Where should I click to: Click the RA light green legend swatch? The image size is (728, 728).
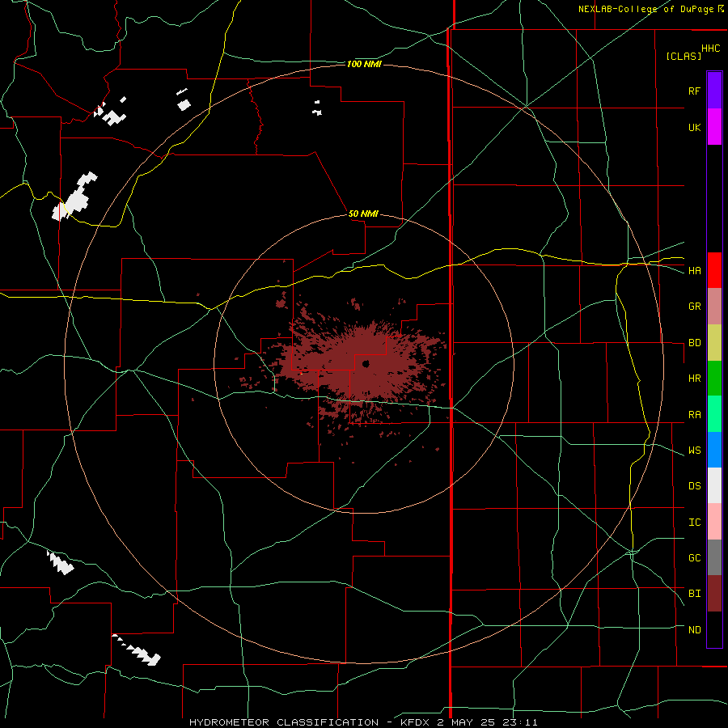coord(714,414)
